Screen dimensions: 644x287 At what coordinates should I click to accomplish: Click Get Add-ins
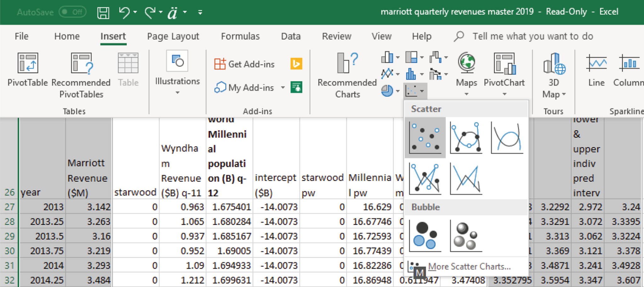[244, 64]
